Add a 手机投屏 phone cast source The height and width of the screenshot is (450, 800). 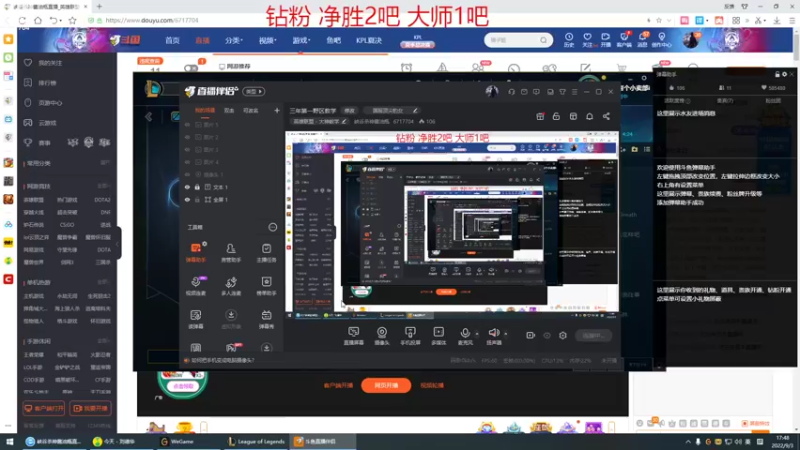click(x=410, y=336)
